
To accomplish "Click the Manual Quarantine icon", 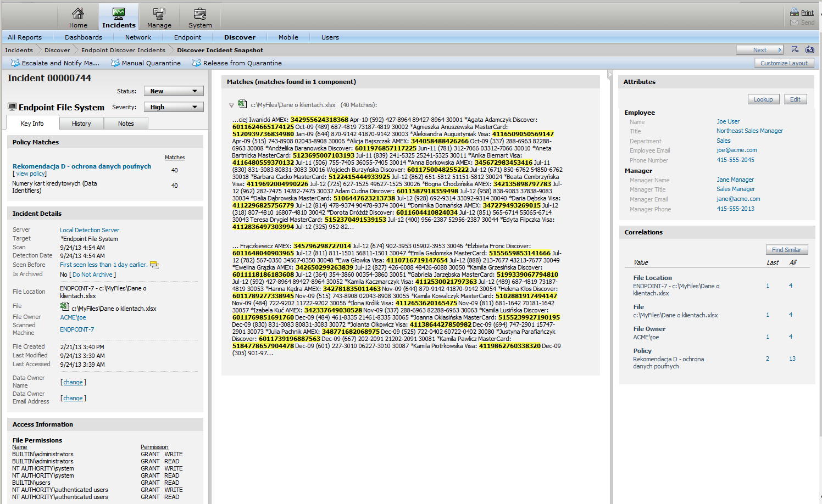I will click(x=115, y=63).
